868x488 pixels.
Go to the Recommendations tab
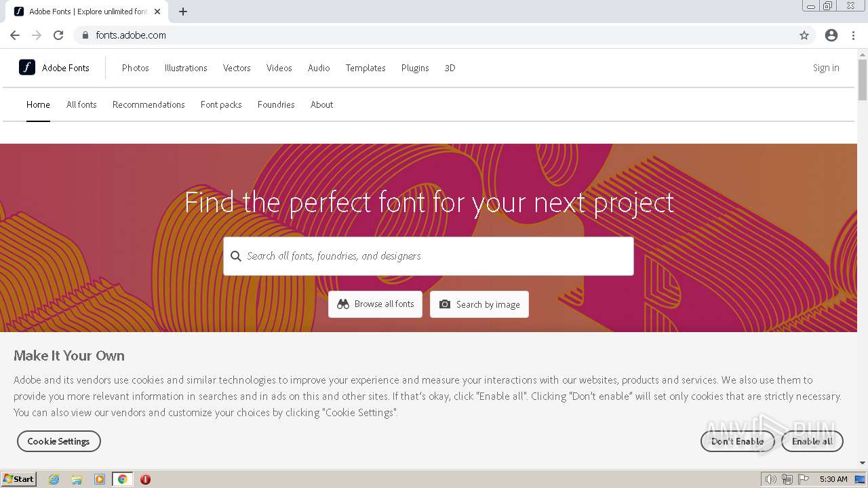tap(149, 104)
